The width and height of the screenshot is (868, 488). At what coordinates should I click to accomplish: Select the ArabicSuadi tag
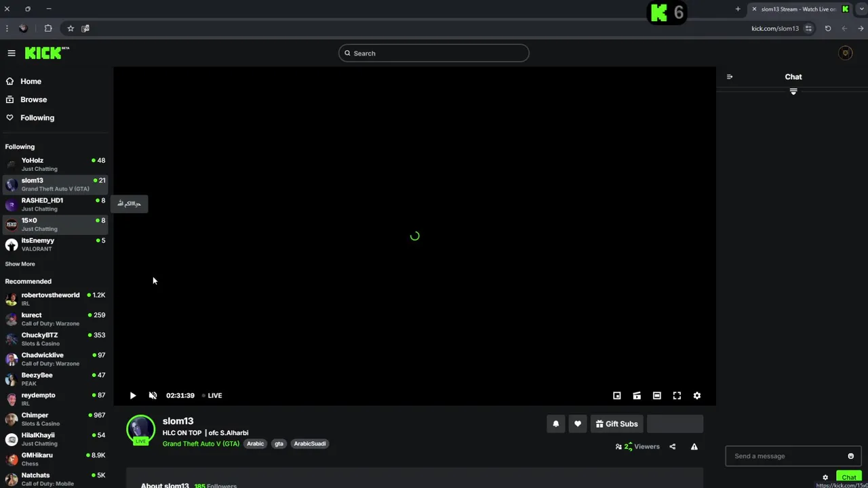pos(310,443)
